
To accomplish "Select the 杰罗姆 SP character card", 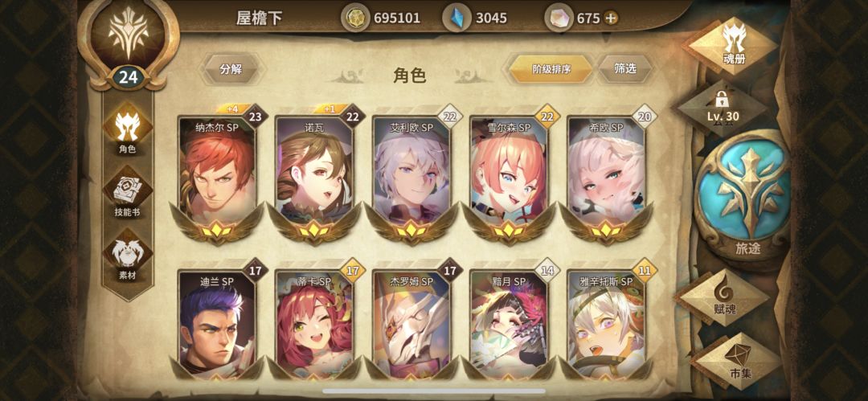I will click(x=411, y=322).
